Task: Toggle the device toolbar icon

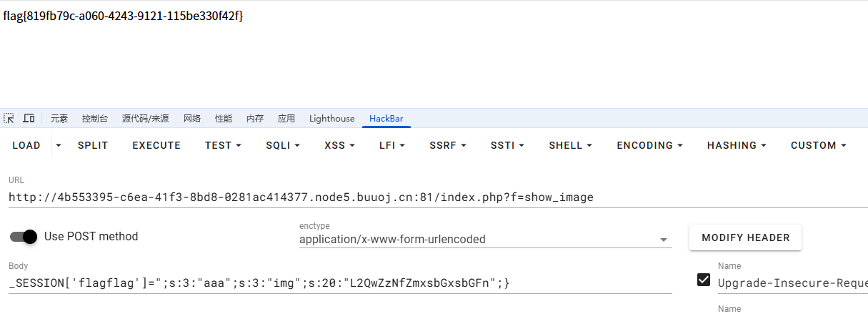Action: [29, 118]
